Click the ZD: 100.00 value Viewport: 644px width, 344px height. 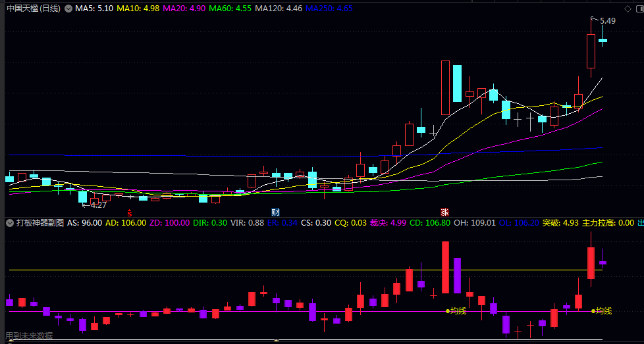coord(170,223)
